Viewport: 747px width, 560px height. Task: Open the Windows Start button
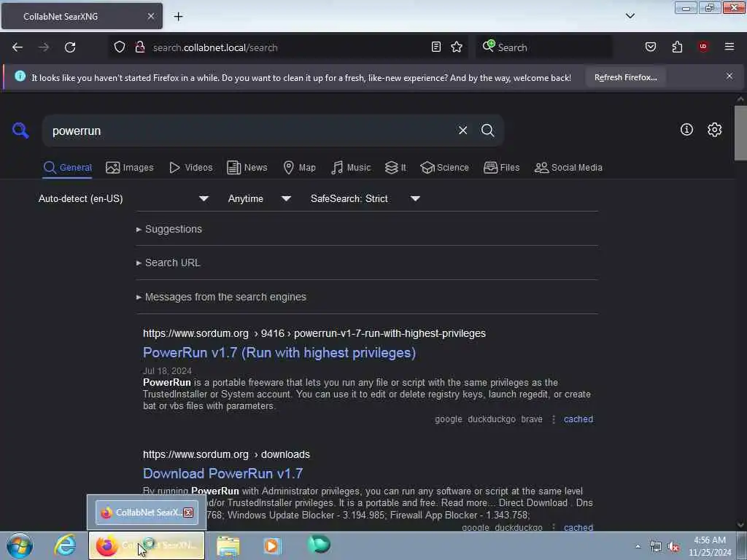pos(20,545)
